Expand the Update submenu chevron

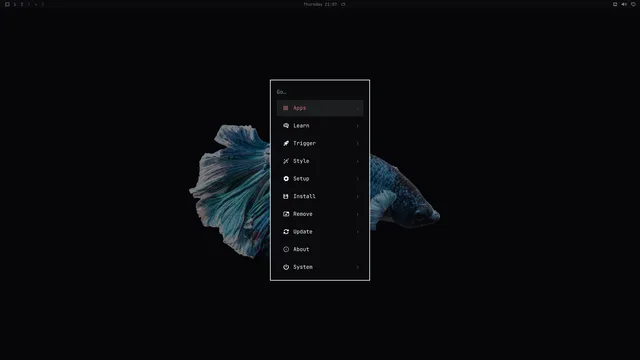358,232
